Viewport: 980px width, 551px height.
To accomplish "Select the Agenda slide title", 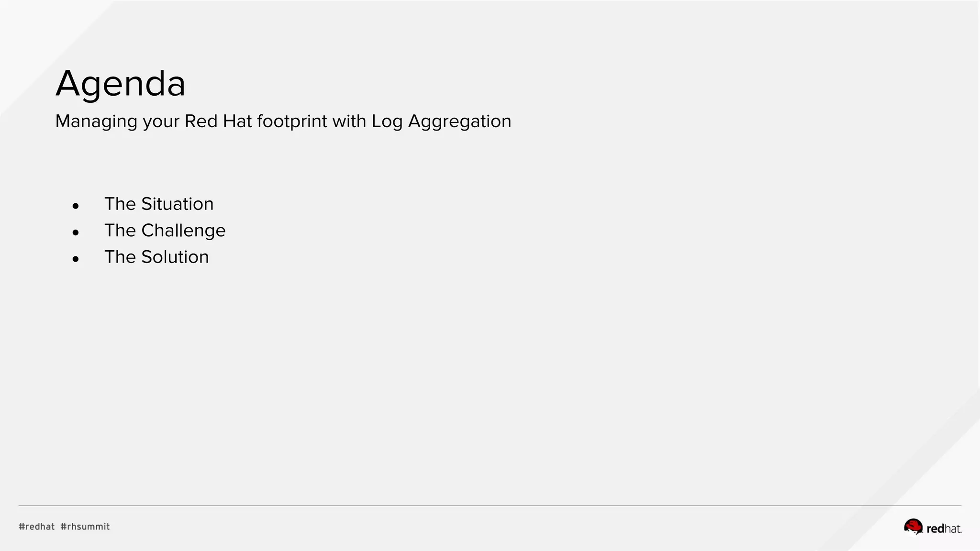I will point(121,84).
